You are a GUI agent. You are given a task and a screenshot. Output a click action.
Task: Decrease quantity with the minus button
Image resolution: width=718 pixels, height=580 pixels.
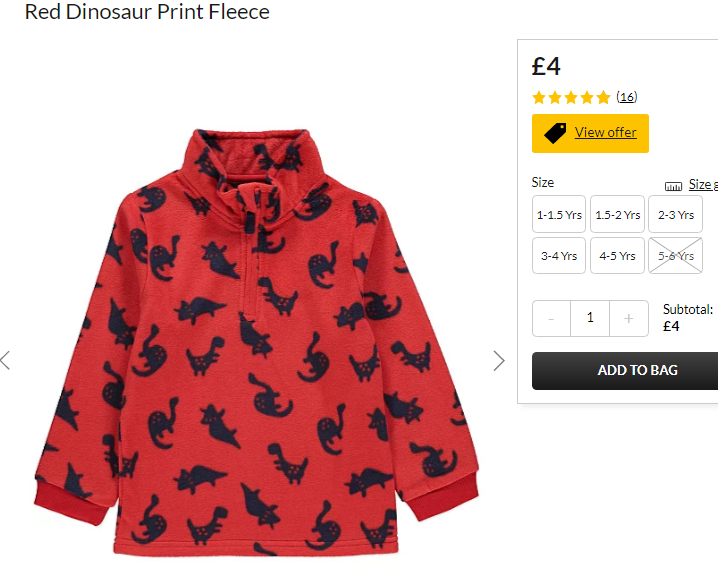pyautogui.click(x=551, y=319)
